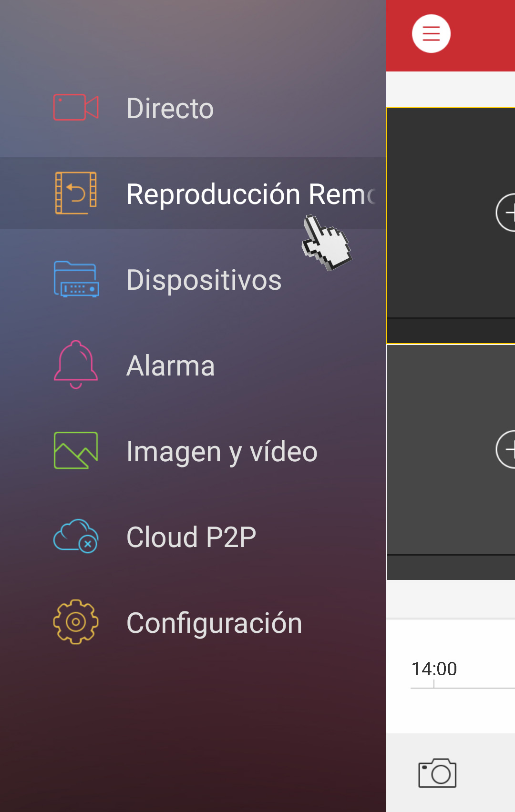Open Configuración settings entry
Viewport: 515px width, 812px height.
pos(193,622)
